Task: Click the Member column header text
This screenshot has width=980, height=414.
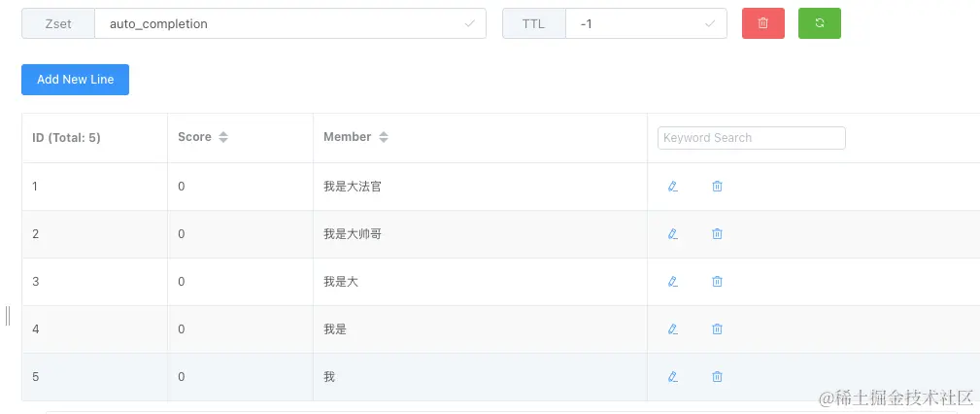Action: (x=348, y=137)
